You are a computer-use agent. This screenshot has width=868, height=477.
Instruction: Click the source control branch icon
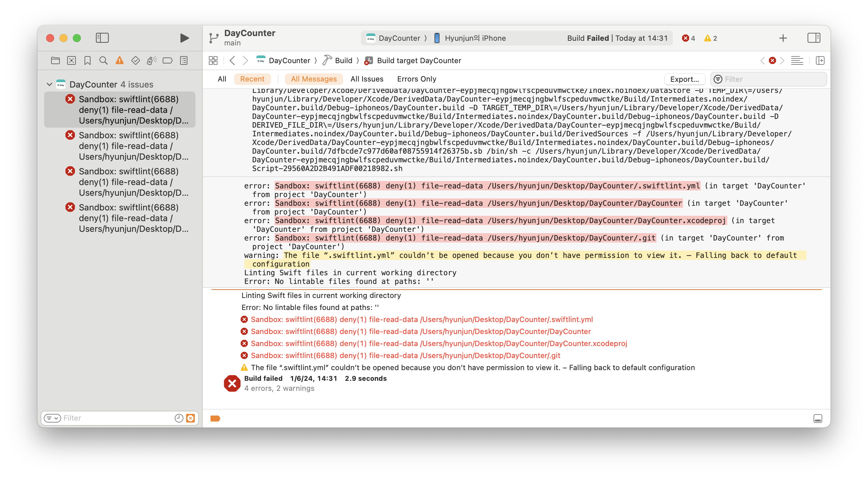tap(213, 38)
